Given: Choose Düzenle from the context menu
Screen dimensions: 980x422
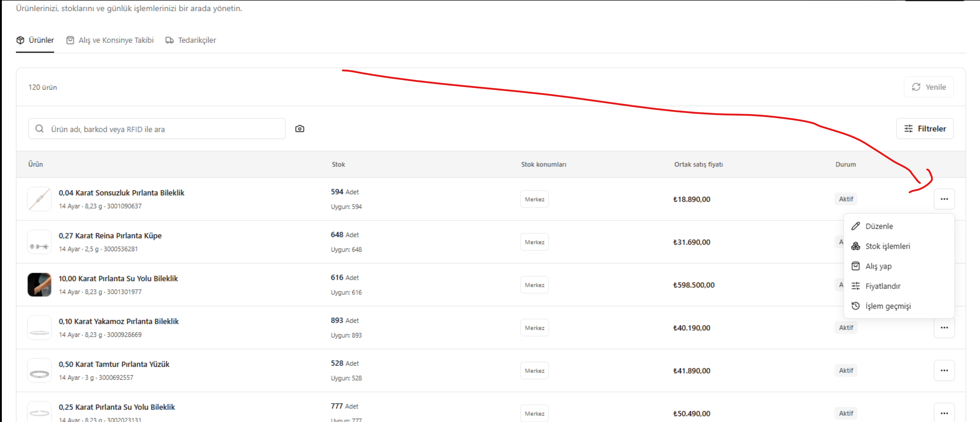Looking at the screenshot, I should point(899,226).
